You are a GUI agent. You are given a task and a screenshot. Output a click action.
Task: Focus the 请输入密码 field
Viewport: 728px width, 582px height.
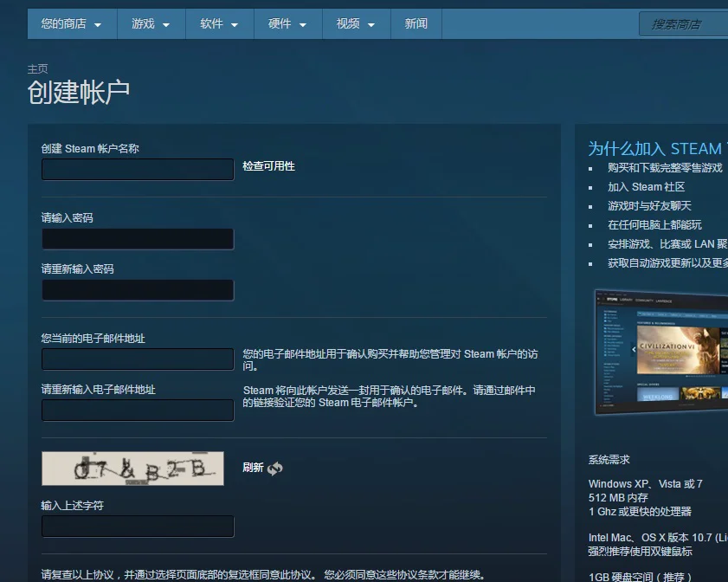138,239
